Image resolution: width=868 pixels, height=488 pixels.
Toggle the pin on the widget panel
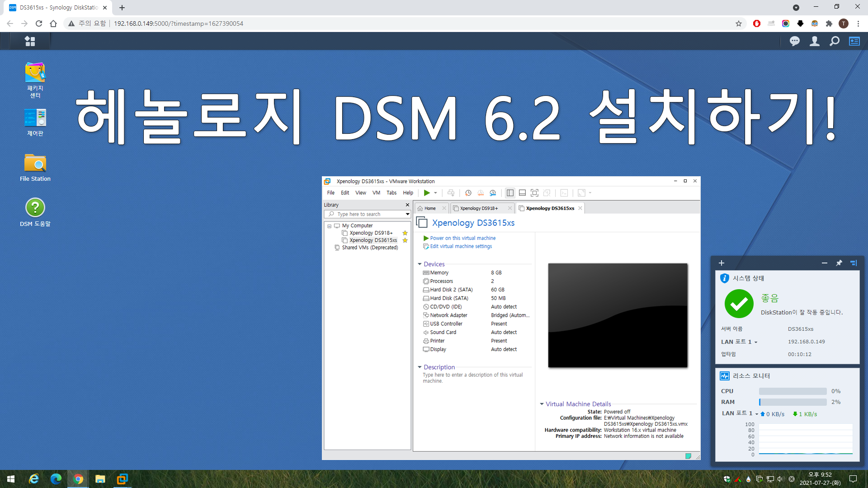[x=839, y=263]
